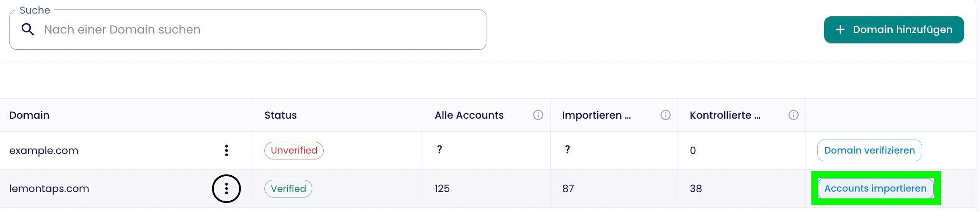Click the Domain hinzufügen button
The image size is (980, 212).
[894, 30]
